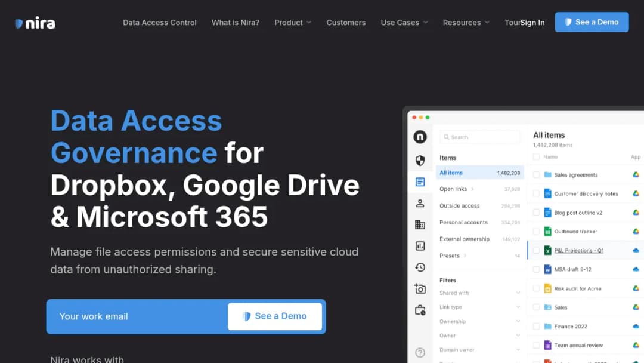
Task: Click See a Demo in top navigation
Action: pyautogui.click(x=592, y=22)
